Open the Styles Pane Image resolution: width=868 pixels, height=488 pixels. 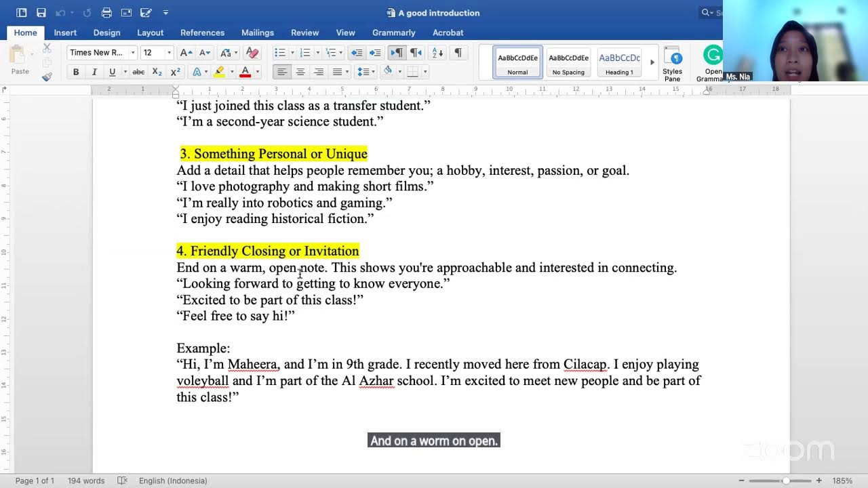tap(672, 64)
